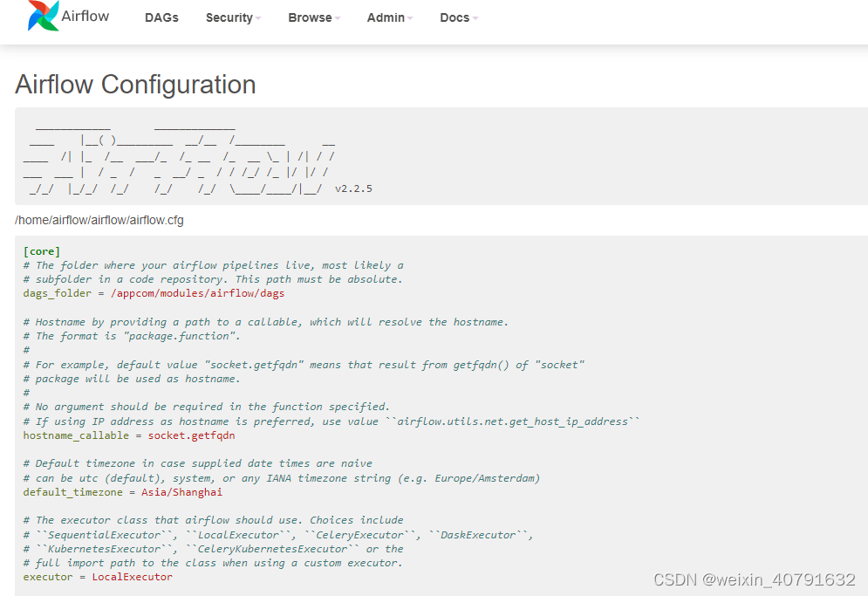This screenshot has height=596, width=868.
Task: Click the v2.2.5 version text
Action: coord(353,188)
